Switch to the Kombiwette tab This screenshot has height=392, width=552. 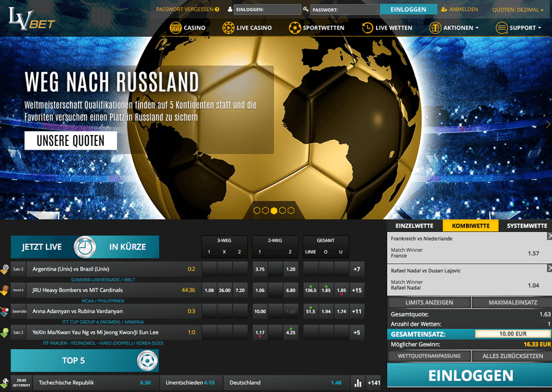coord(470,226)
